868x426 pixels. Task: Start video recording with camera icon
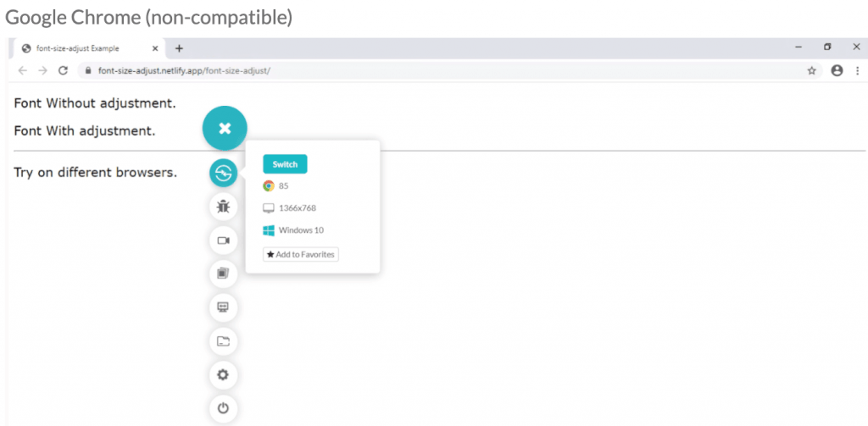(223, 241)
